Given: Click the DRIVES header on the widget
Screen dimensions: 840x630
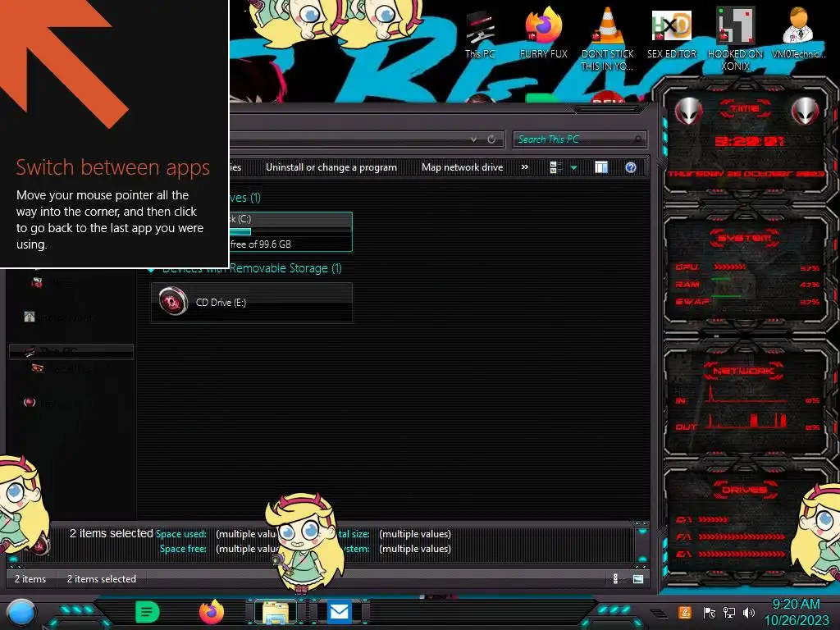Looking at the screenshot, I should click(x=745, y=489).
